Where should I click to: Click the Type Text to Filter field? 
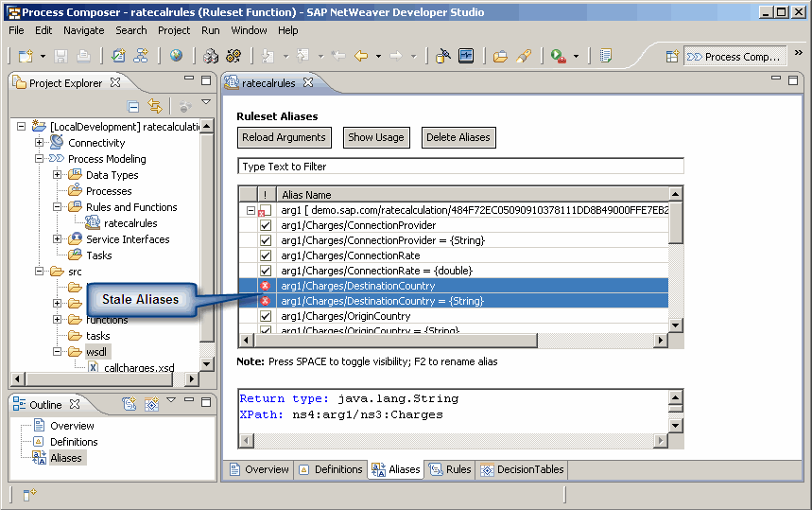point(459,167)
